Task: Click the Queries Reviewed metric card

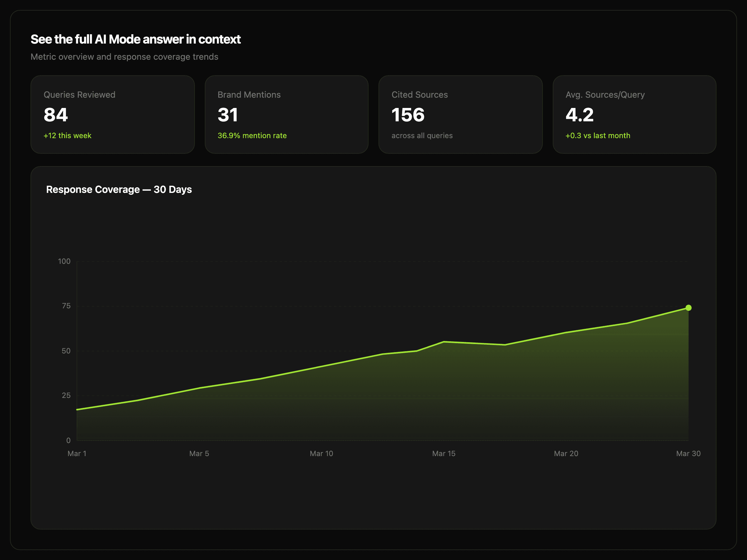Action: [112, 114]
